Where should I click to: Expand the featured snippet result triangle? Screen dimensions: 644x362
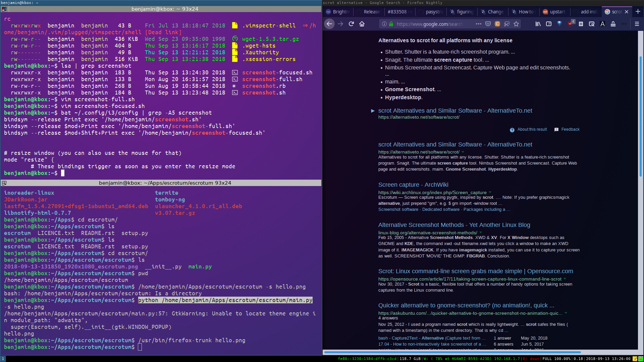pyautogui.click(x=373, y=111)
